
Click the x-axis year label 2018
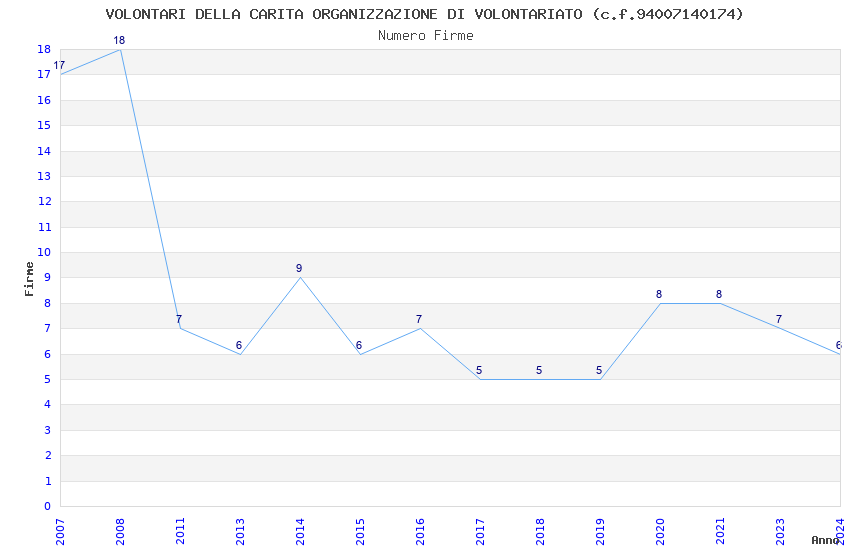[540, 532]
